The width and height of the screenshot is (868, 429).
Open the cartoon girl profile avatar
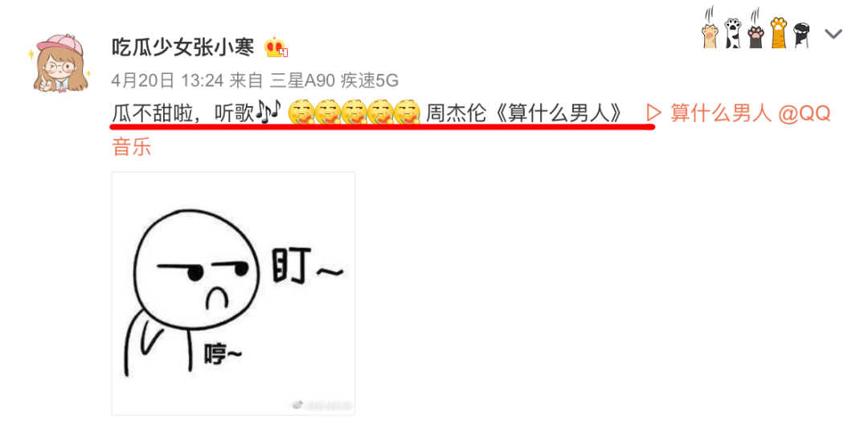pos(59,63)
